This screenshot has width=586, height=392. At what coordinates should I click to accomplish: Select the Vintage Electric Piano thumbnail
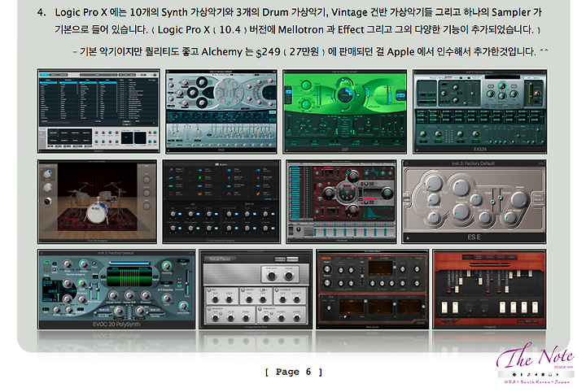tap(256, 290)
